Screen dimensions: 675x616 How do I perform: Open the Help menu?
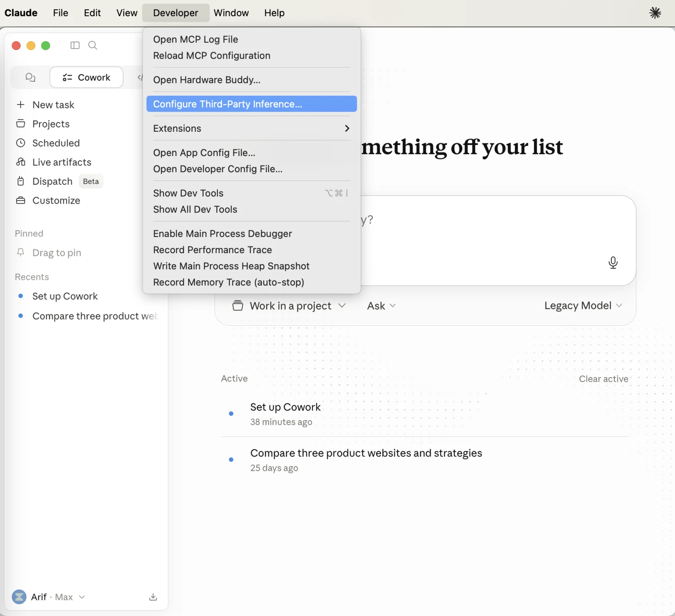point(274,13)
